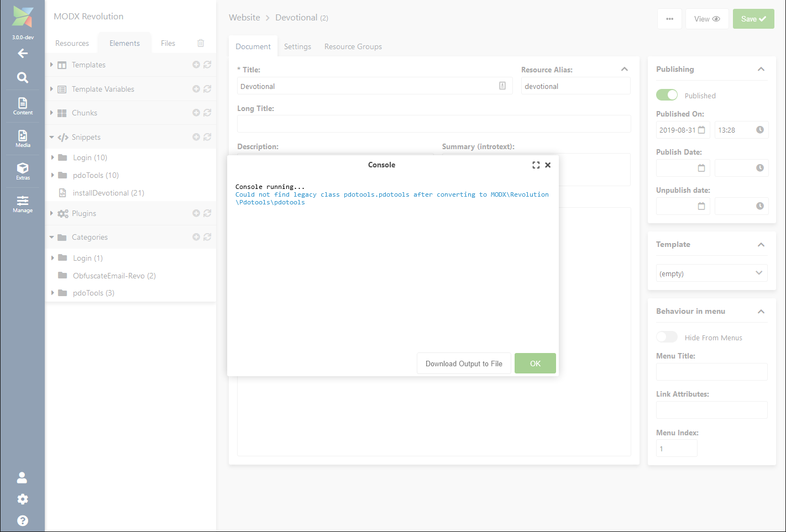Select the Document tab
This screenshot has height=532, width=786.
tap(253, 46)
